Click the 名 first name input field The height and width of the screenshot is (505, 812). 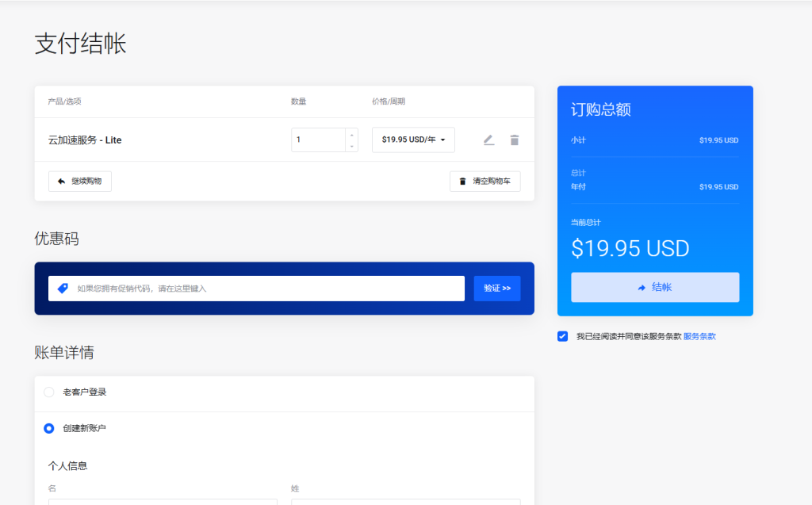coord(163,501)
